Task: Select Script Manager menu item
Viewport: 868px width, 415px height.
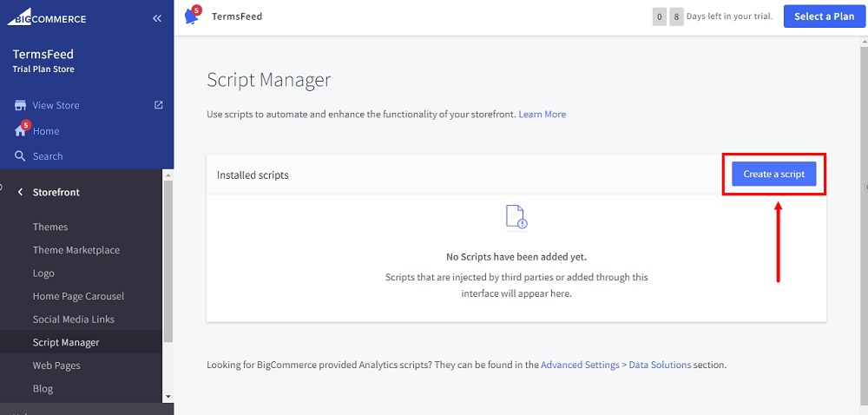Action: (66, 343)
